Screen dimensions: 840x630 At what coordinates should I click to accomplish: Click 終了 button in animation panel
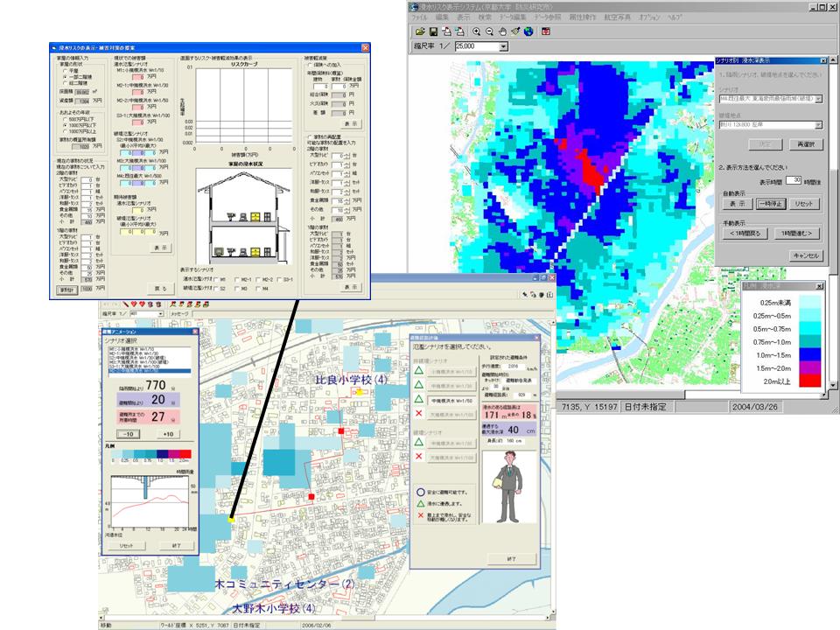177,545
